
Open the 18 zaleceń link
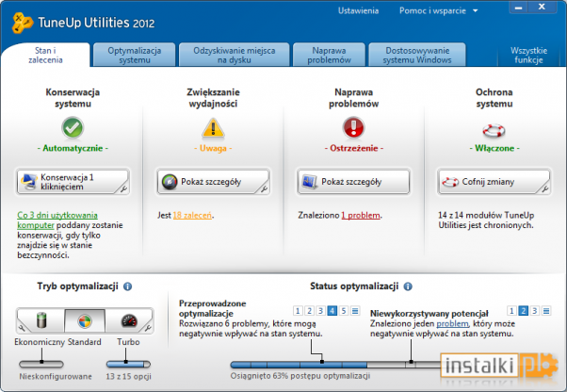tap(192, 215)
